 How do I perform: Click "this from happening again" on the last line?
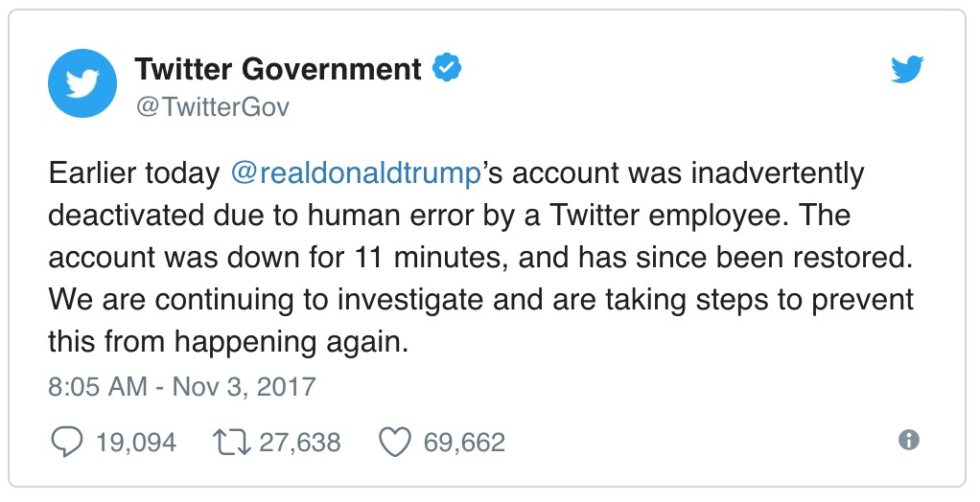[228, 342]
